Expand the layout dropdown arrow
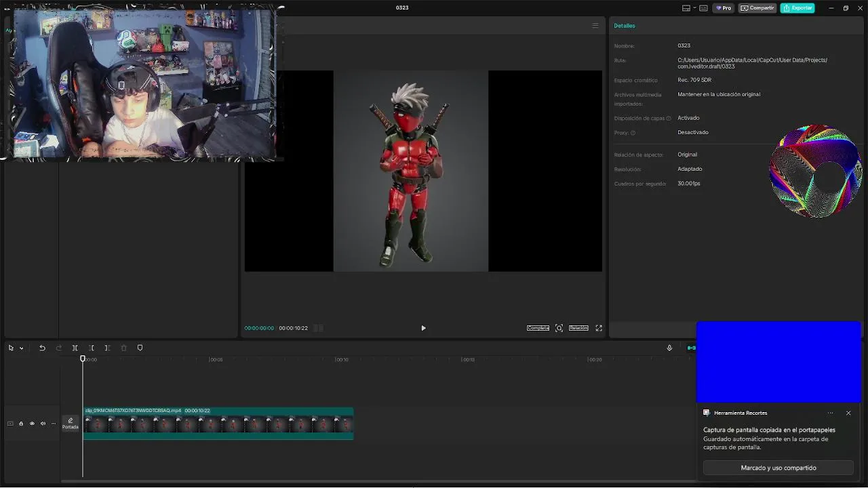The height and width of the screenshot is (488, 868). coord(694,8)
